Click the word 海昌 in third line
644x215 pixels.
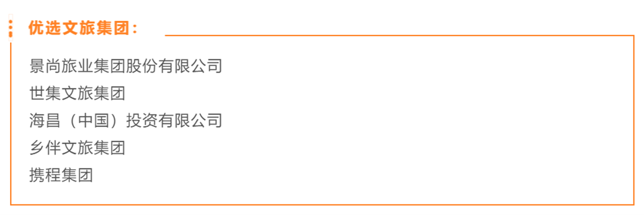point(45,121)
